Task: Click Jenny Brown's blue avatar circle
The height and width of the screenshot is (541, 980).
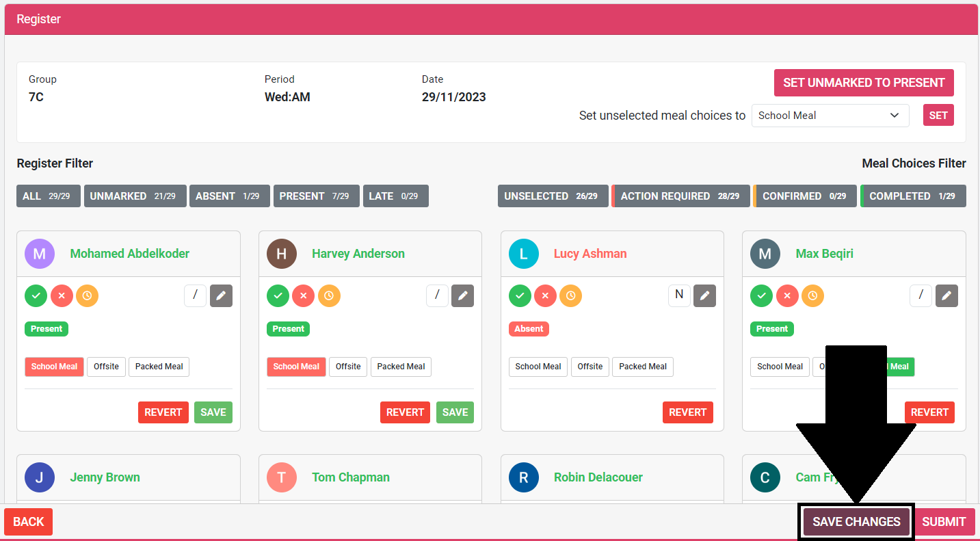Action: click(40, 477)
